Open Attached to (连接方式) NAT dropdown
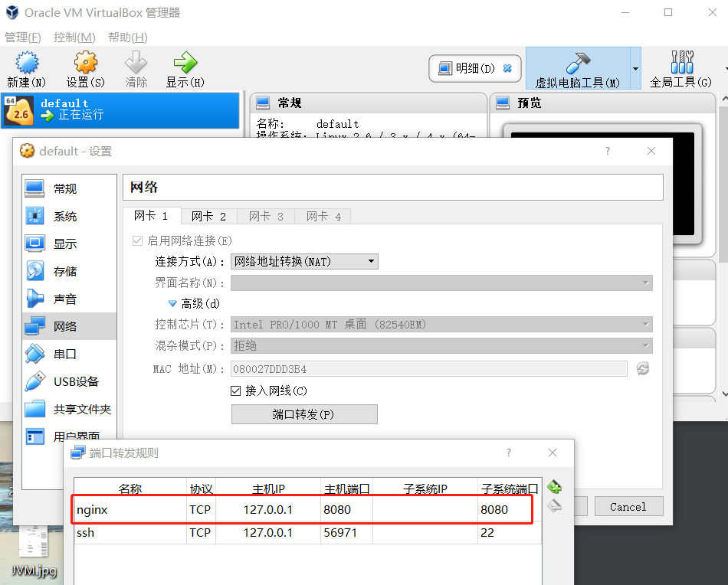Screen dimensions: 728x585 click(304, 262)
